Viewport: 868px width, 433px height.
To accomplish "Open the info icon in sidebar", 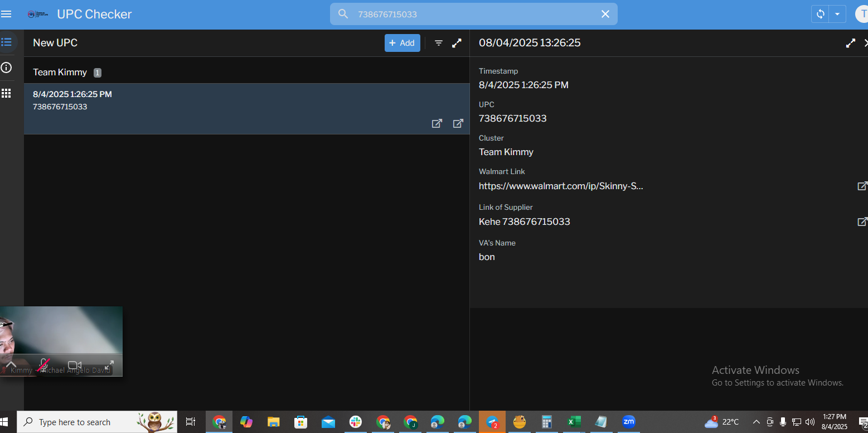I will click(7, 68).
